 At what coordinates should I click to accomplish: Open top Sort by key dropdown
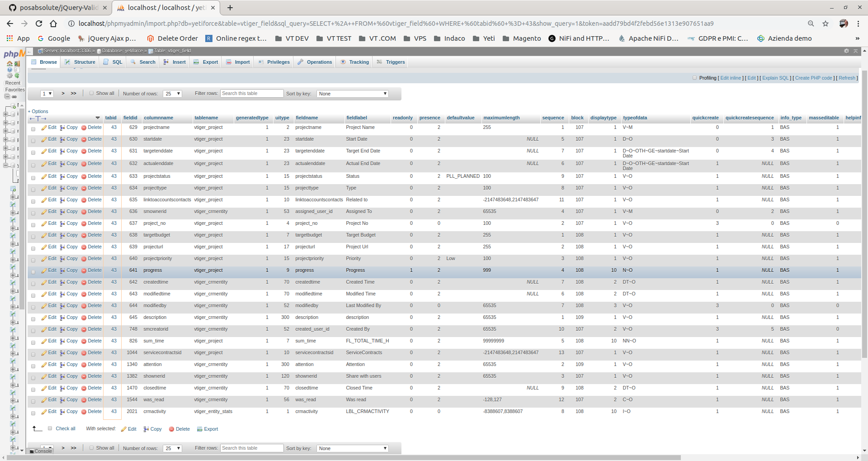coord(353,94)
